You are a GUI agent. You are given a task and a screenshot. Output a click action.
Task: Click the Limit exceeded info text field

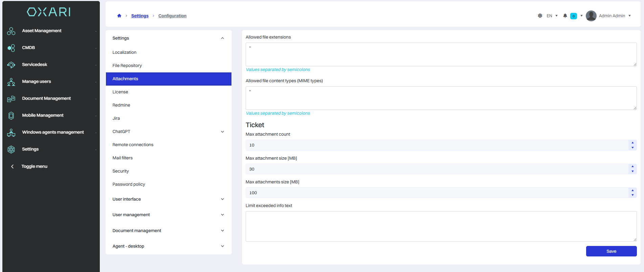coord(441,226)
